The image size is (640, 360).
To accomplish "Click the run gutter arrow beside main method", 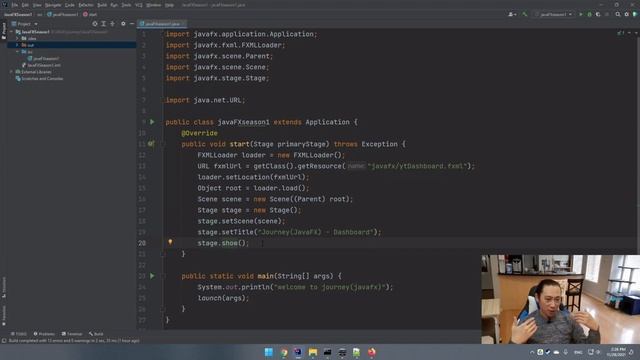I will (x=152, y=276).
